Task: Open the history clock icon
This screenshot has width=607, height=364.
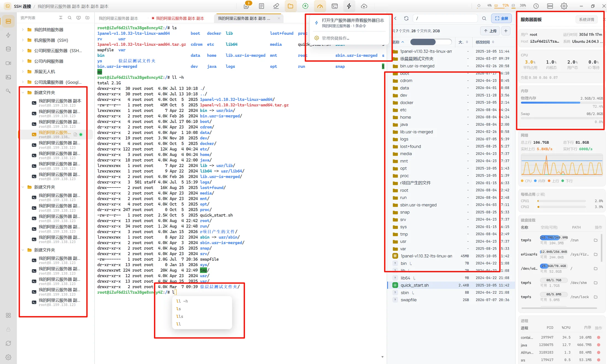Action: [x=536, y=6]
